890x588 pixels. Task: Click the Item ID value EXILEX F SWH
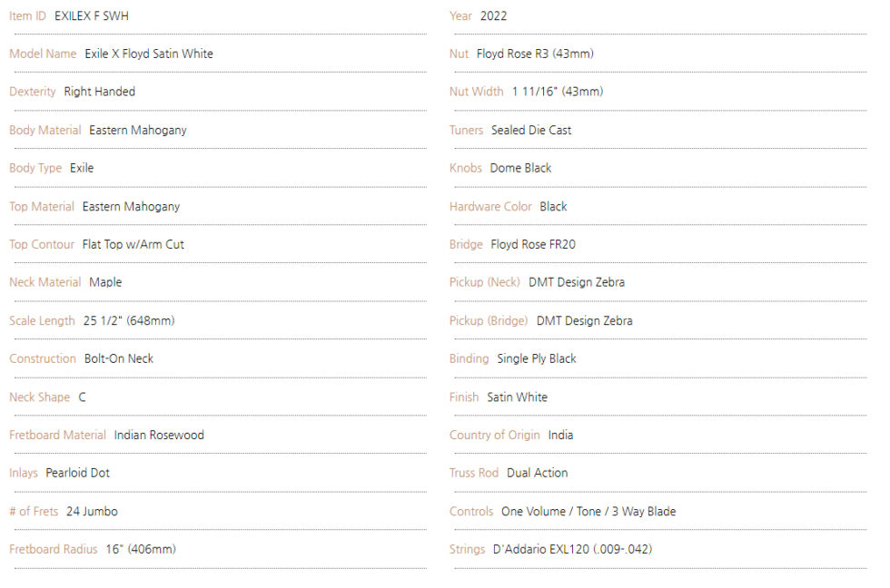click(92, 15)
